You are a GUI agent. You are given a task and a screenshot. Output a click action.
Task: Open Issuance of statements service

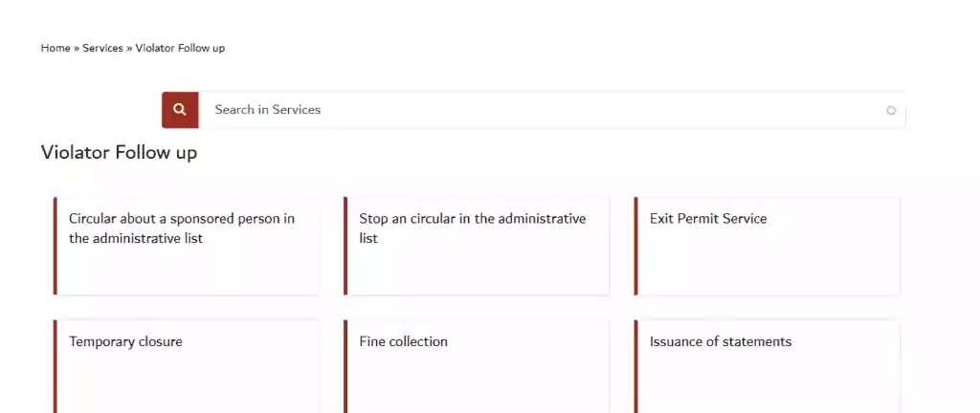tap(768, 366)
